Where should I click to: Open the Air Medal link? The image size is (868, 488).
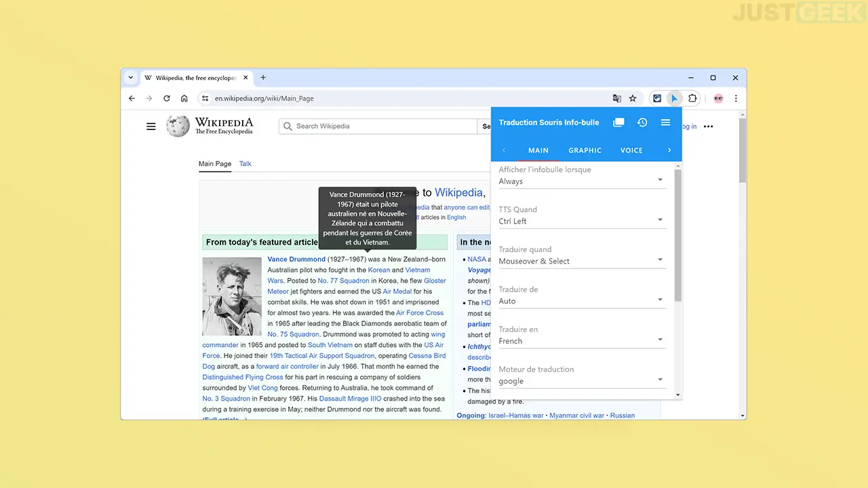click(397, 291)
